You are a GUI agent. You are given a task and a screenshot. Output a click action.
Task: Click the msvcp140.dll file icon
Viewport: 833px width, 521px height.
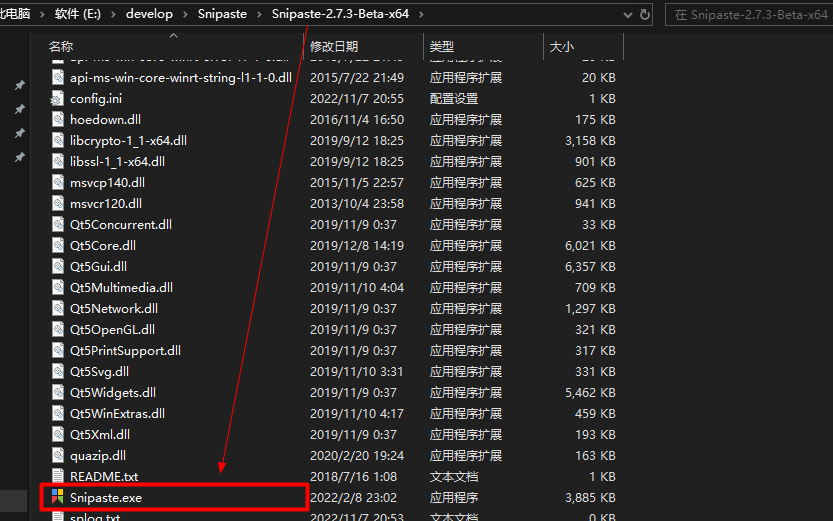pos(57,183)
